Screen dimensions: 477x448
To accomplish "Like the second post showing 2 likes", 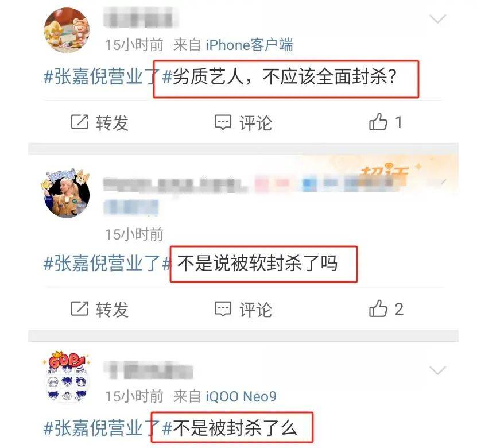I will pyautogui.click(x=378, y=308).
